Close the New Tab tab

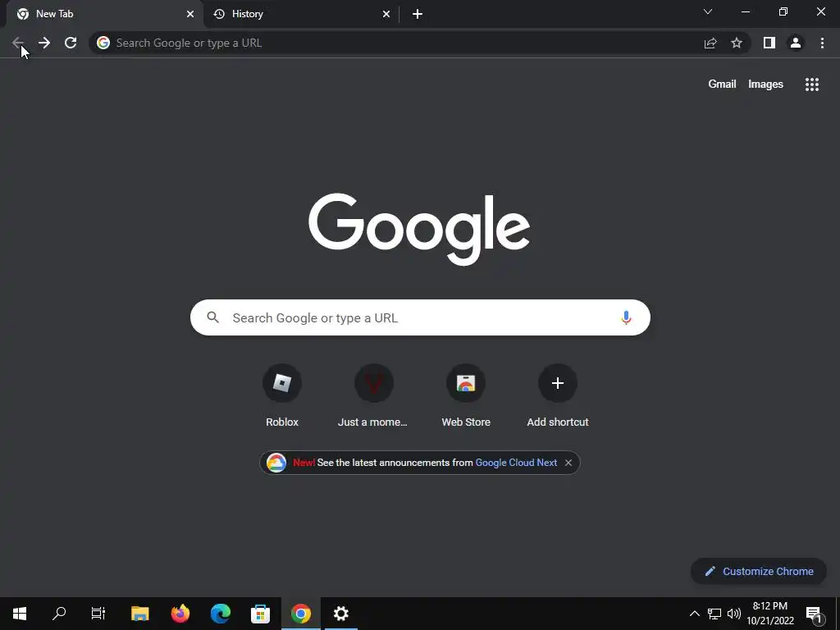click(x=190, y=14)
